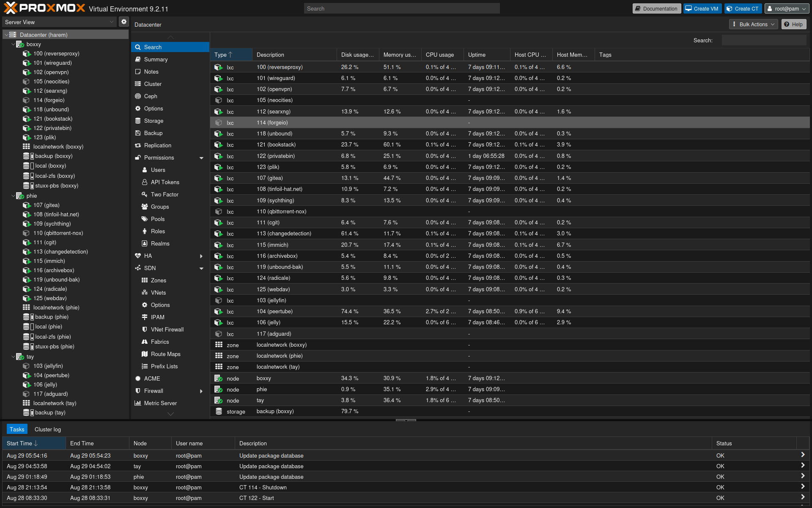The image size is (812, 508).
Task: Expand details of CT 114 - Shutdown task
Action: click(x=803, y=487)
